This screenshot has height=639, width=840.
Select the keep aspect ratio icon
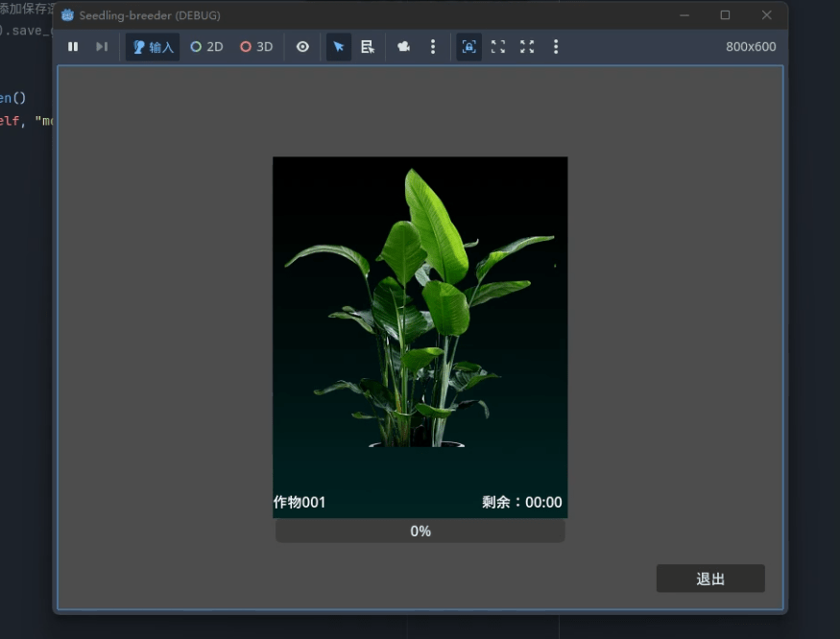498,47
